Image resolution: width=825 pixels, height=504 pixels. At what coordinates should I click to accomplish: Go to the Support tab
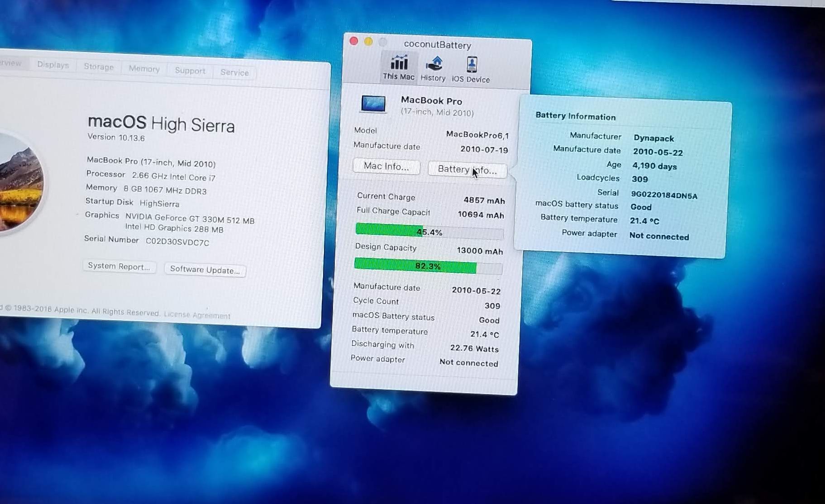tap(190, 71)
